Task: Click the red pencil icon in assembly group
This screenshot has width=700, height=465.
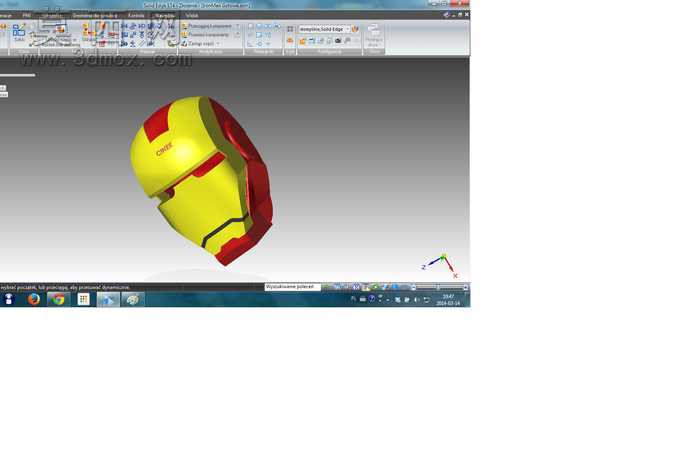Action: tap(103, 26)
